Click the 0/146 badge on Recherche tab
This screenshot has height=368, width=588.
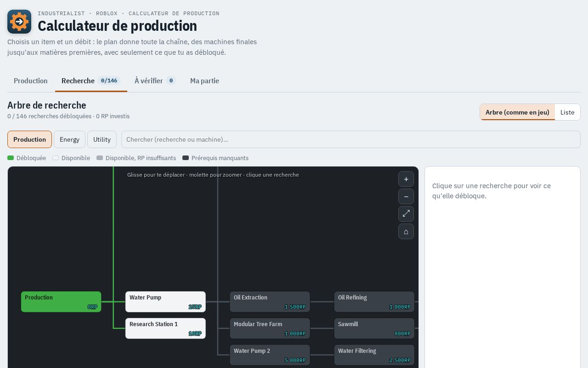coord(109,80)
